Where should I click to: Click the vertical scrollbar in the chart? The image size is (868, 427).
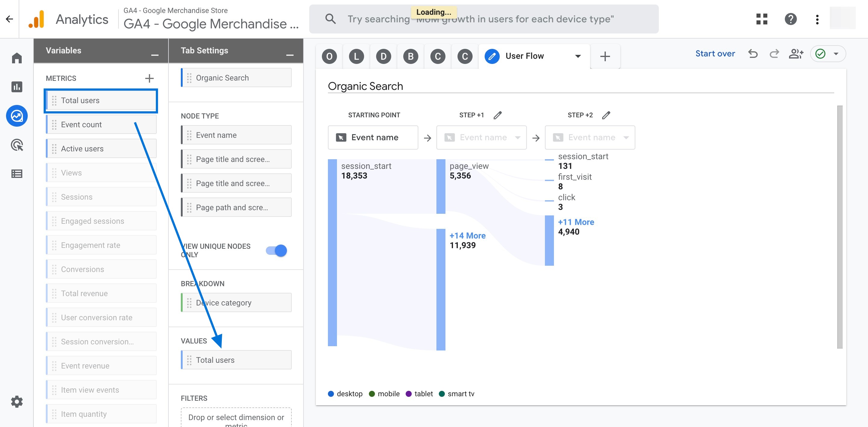click(x=840, y=227)
